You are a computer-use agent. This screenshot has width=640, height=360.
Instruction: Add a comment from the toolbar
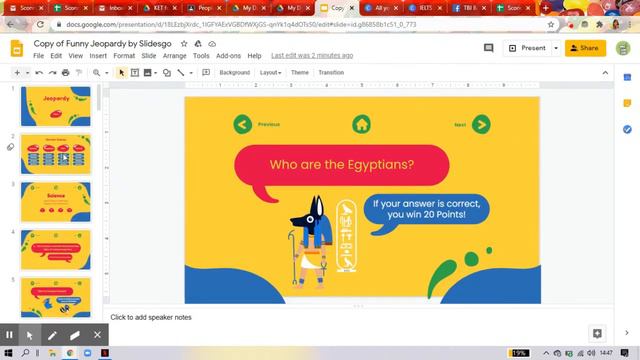pyautogui.click(x=206, y=73)
